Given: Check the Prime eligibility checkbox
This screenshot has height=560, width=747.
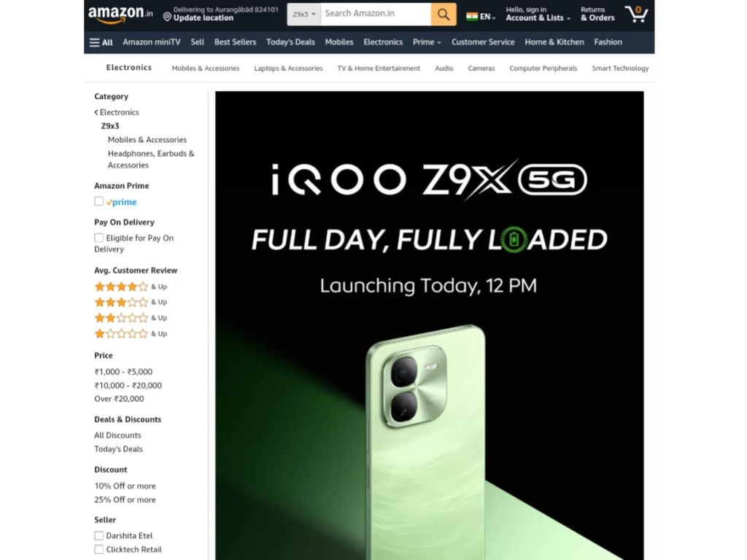Looking at the screenshot, I should pyautogui.click(x=98, y=201).
